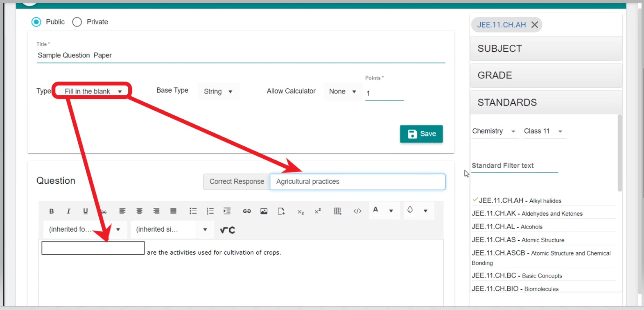Select the Public radio button

(x=36, y=22)
